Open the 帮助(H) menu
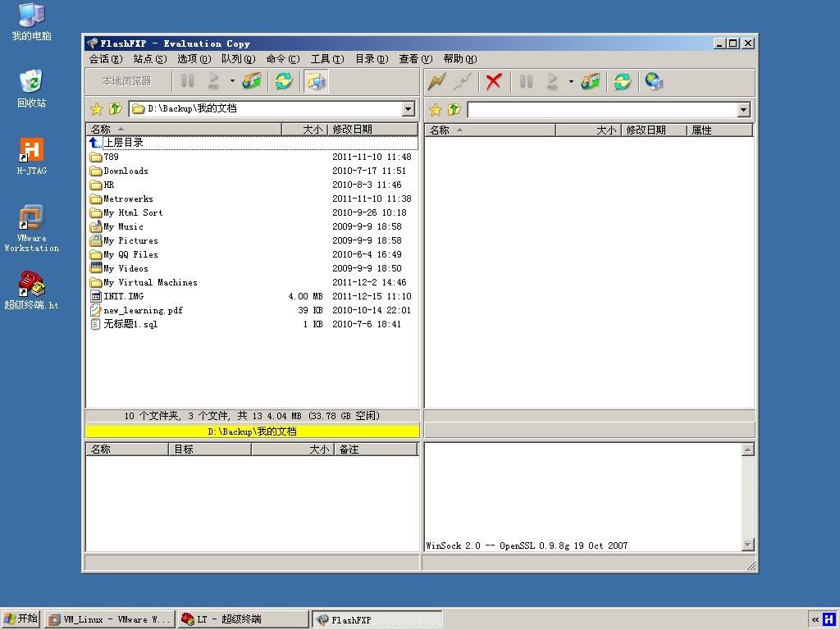This screenshot has height=630, width=840. pos(459,59)
